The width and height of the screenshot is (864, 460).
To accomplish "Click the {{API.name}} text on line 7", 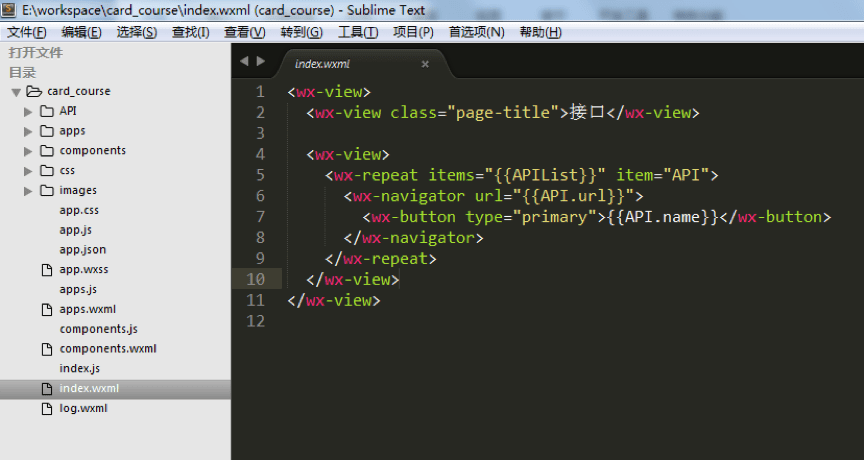I will click(x=663, y=218).
